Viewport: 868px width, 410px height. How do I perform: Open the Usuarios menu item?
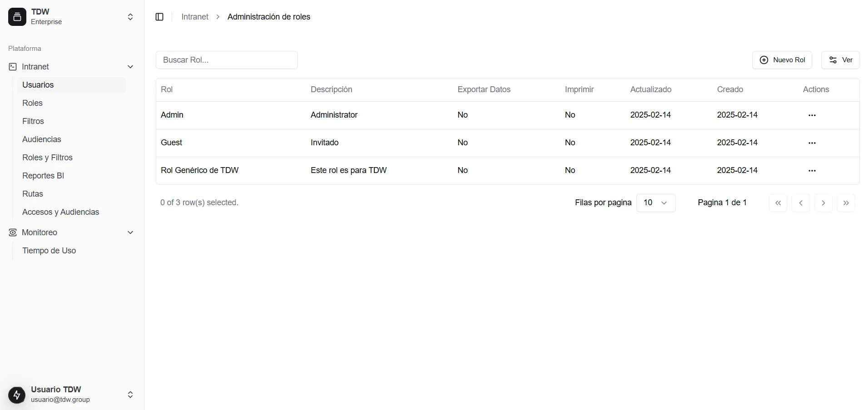(72, 85)
